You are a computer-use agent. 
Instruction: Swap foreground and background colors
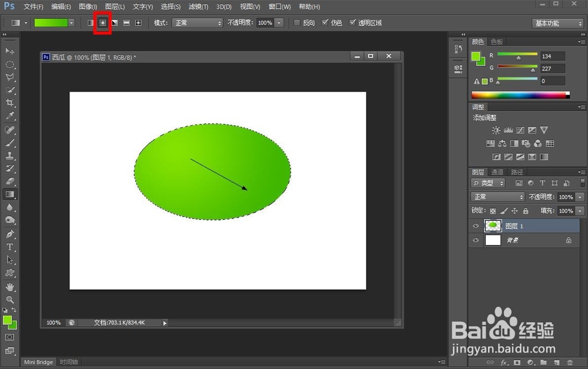pyautogui.click(x=14, y=310)
